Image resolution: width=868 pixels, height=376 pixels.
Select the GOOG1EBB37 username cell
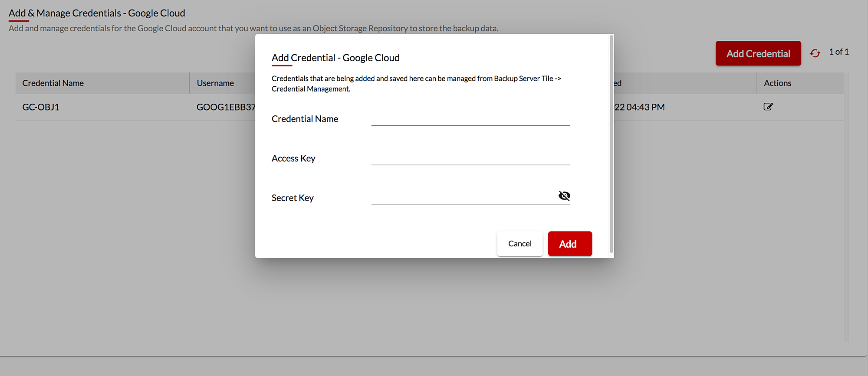pyautogui.click(x=226, y=107)
